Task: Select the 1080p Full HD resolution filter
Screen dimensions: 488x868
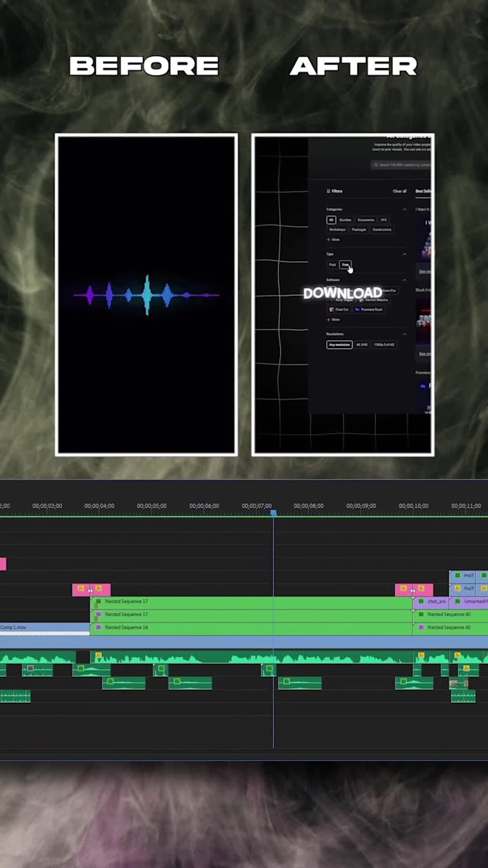Action: click(x=385, y=345)
